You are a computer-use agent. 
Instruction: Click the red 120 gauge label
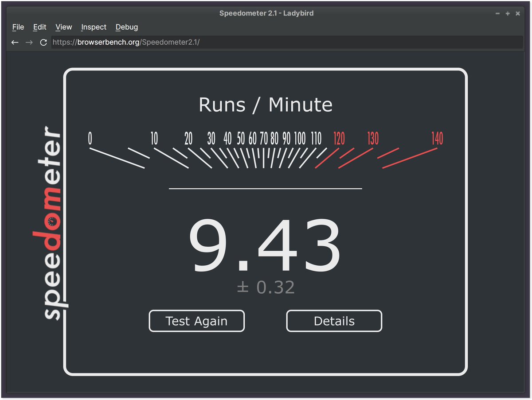point(339,139)
